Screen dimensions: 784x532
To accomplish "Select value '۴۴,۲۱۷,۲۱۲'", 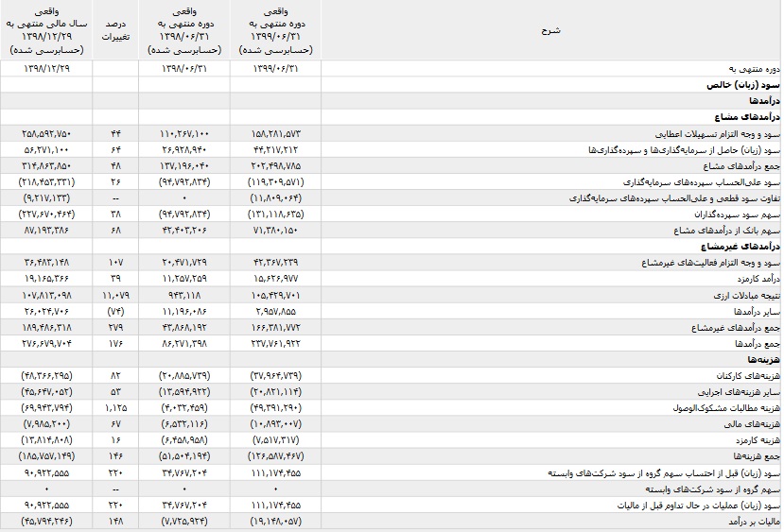I will click(x=275, y=149).
